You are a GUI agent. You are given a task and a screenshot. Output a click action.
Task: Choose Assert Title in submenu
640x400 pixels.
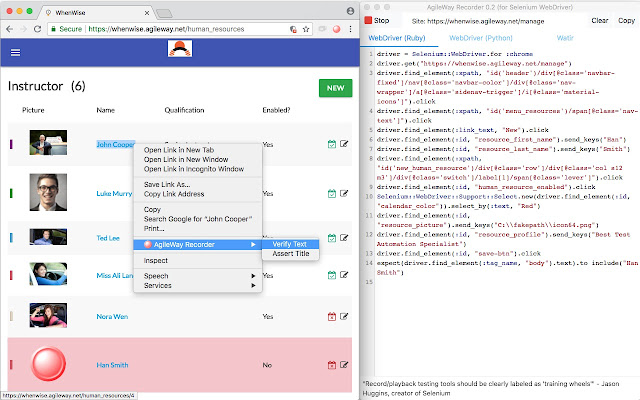click(x=290, y=253)
